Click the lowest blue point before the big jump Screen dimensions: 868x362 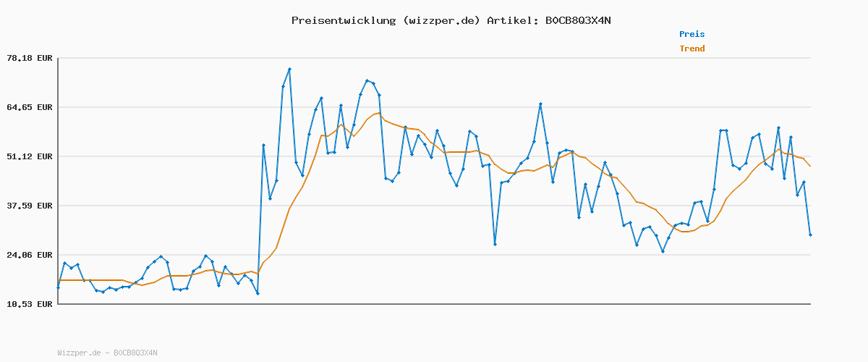(258, 293)
